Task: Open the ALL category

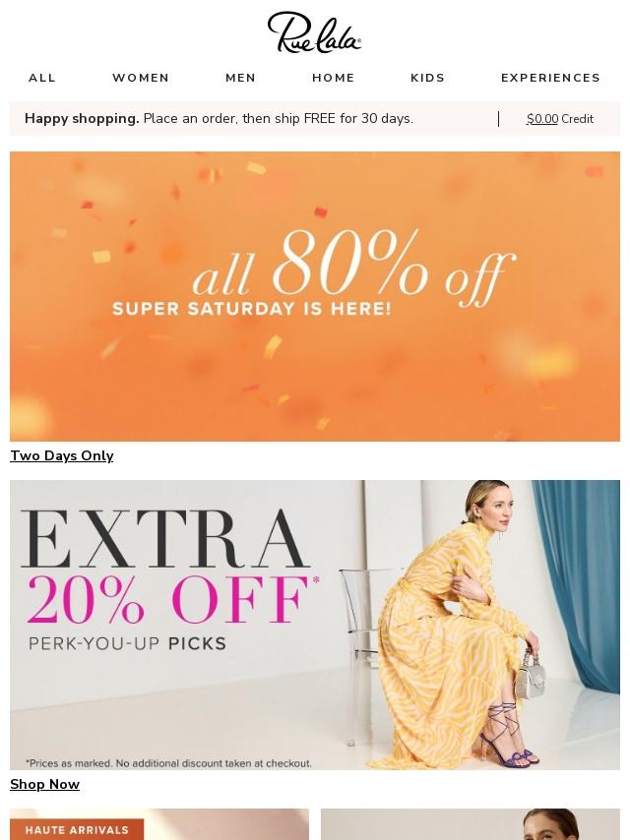Action: [x=42, y=78]
